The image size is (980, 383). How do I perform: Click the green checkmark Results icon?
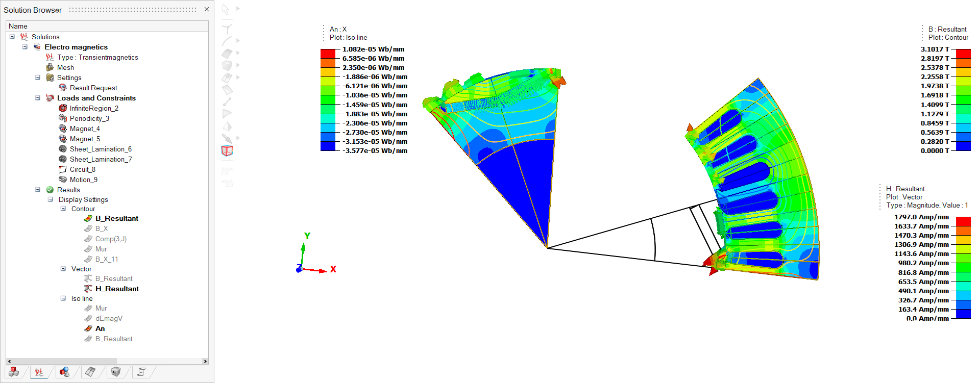(x=50, y=190)
